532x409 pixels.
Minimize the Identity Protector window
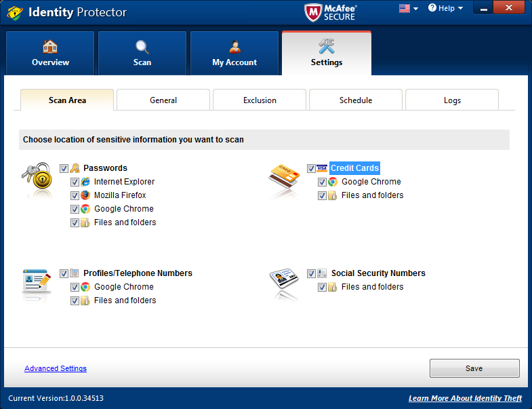coord(483,8)
